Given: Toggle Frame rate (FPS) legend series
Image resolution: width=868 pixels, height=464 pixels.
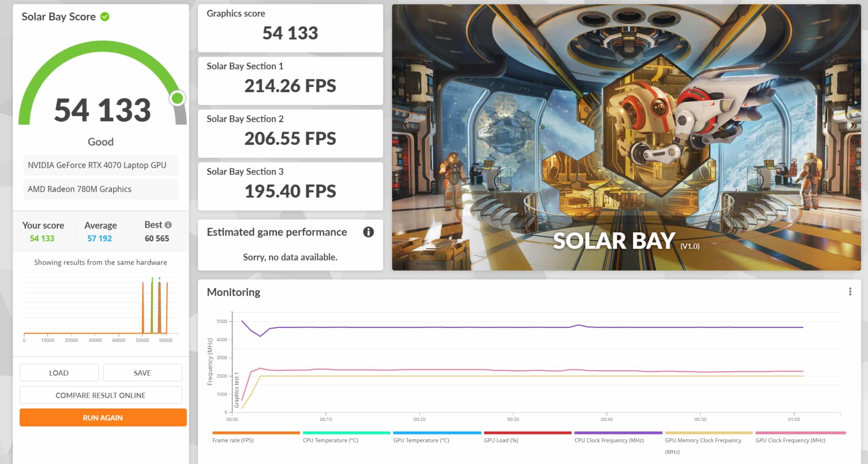Looking at the screenshot, I should [233, 440].
